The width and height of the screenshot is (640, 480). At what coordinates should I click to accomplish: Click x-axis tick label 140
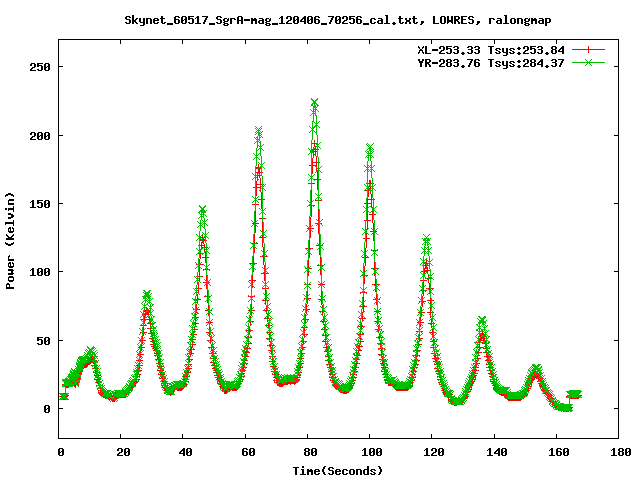pos(496,452)
